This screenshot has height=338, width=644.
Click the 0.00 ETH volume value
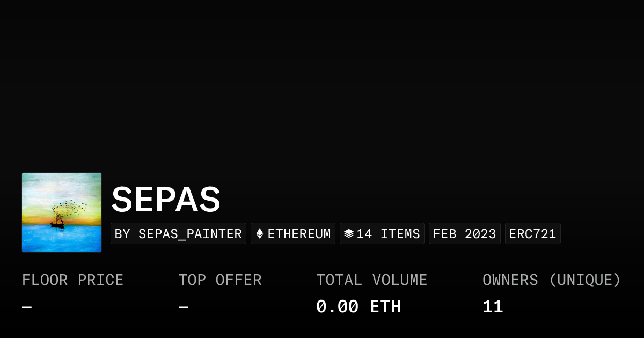[358, 307]
